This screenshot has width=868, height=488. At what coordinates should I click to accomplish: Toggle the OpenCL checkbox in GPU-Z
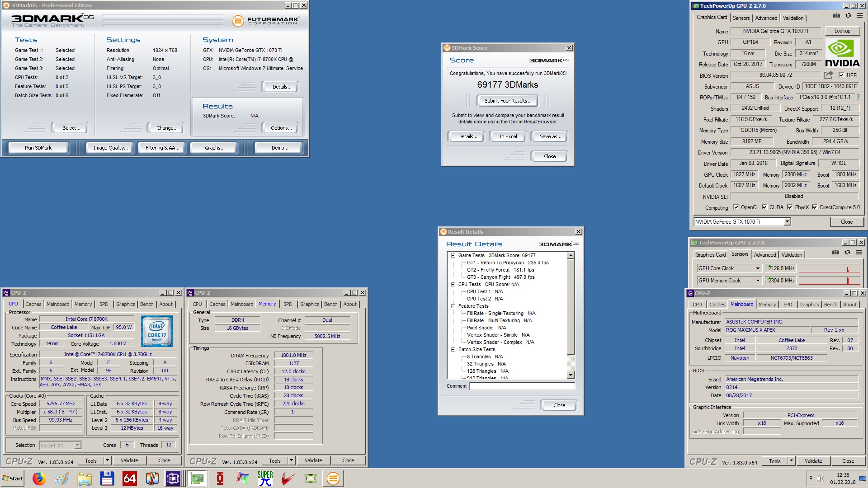736,207
